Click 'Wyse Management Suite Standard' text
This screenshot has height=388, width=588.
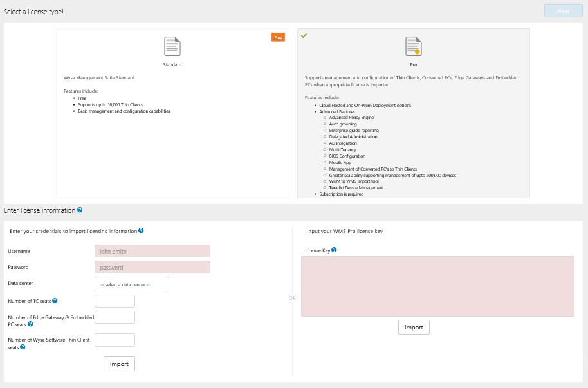(x=99, y=78)
